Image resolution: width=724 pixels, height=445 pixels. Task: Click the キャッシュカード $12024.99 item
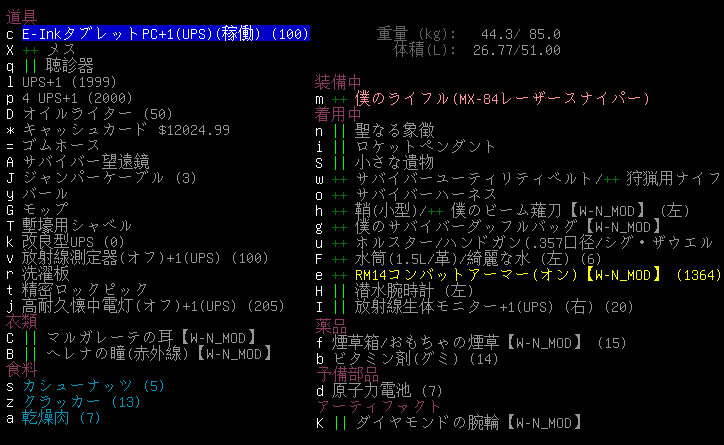pyautogui.click(x=125, y=129)
